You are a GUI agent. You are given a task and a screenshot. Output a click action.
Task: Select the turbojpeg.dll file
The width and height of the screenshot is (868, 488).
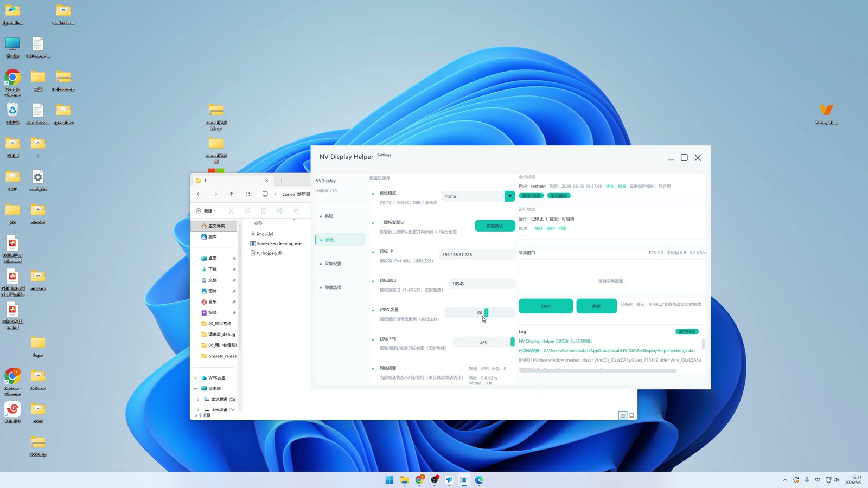pos(266,253)
